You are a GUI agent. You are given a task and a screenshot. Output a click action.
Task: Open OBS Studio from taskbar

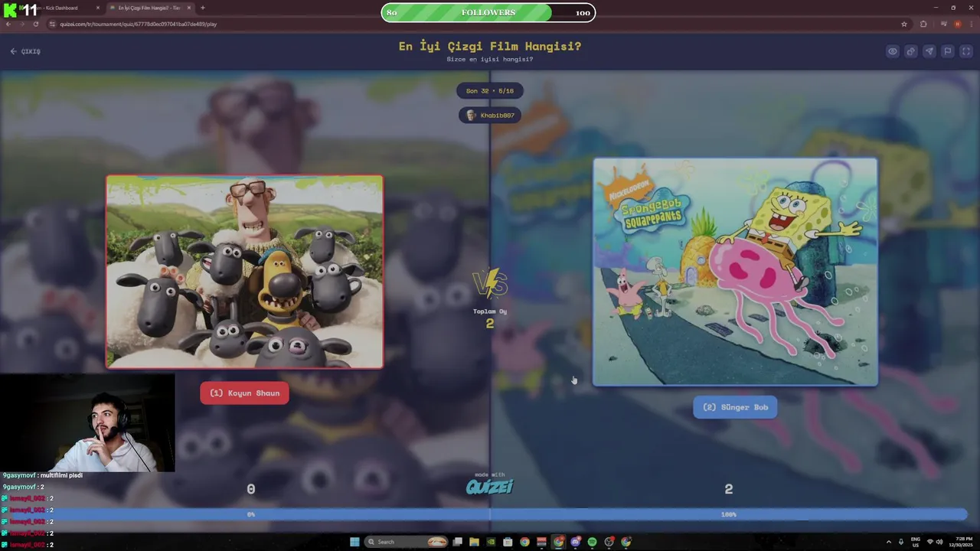tap(609, 542)
